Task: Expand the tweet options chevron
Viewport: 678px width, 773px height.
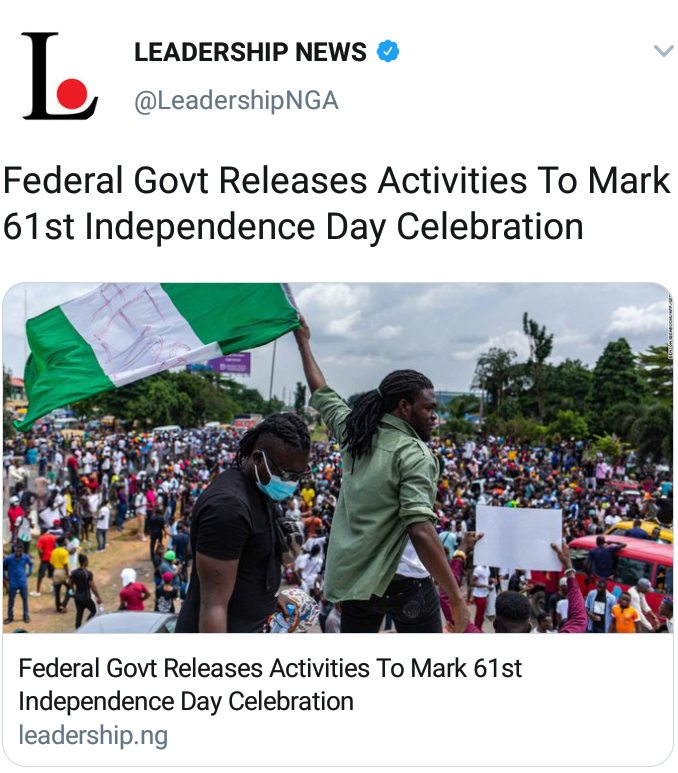Action: coord(663,51)
